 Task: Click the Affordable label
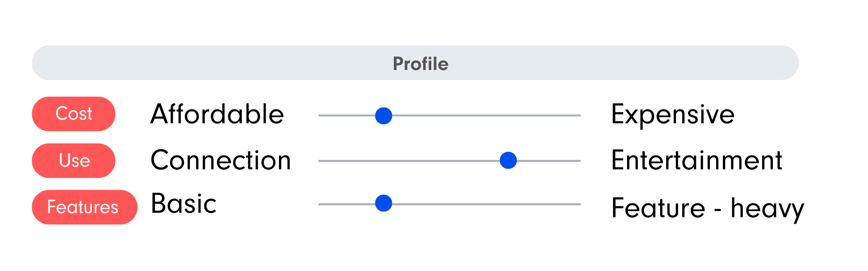tap(217, 114)
